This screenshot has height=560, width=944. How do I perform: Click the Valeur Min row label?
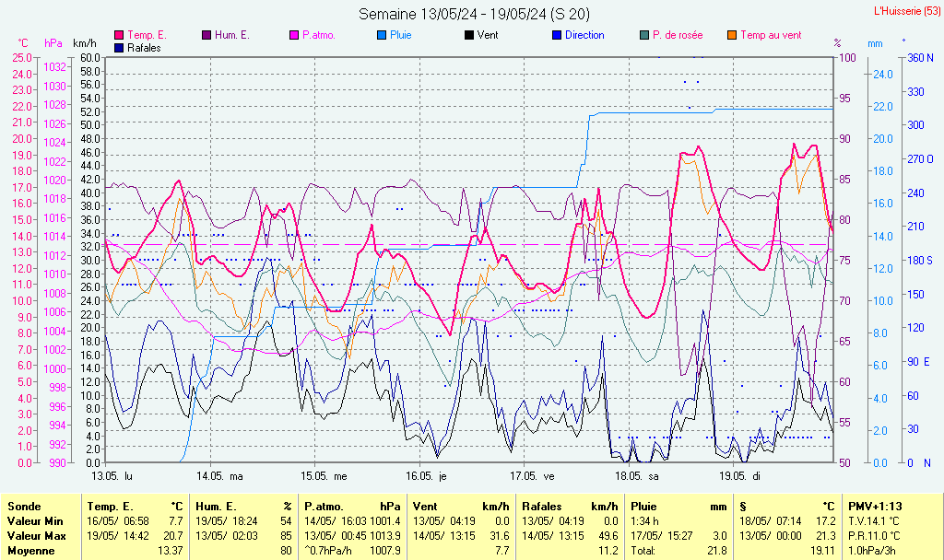[x=35, y=521]
